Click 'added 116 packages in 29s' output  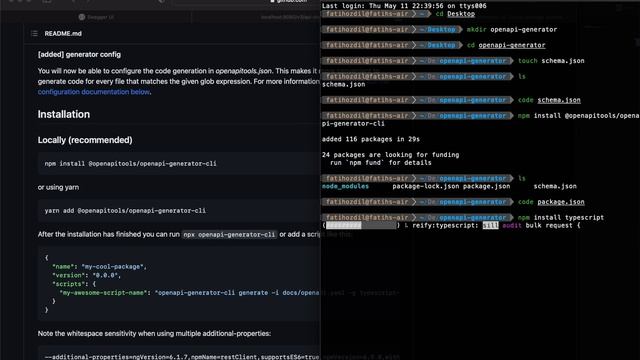pyautogui.click(x=371, y=139)
